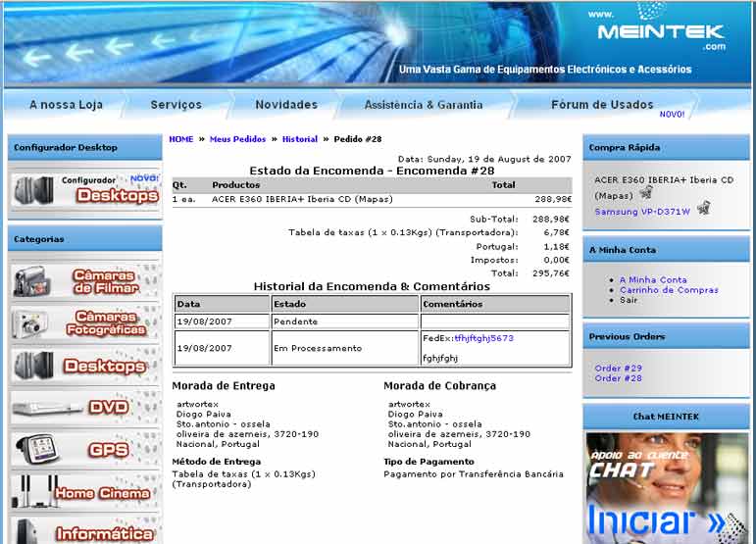Click Morada de Cobrança heading
Viewport: 756px width, 544px height.
(x=439, y=385)
